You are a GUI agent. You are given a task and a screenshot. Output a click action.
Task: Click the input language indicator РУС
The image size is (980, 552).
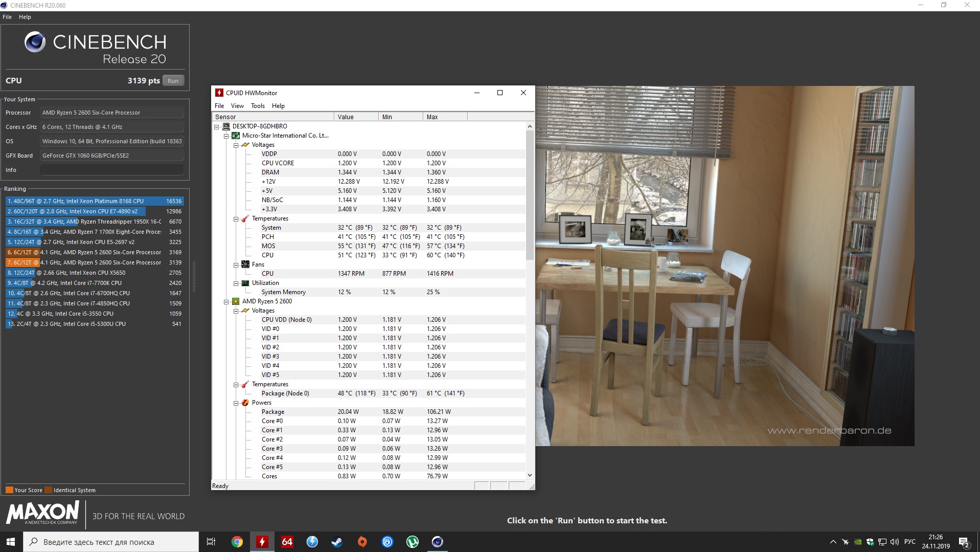pyautogui.click(x=910, y=542)
